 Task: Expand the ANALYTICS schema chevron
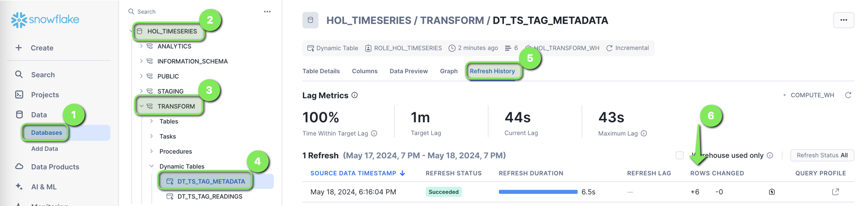[141, 46]
